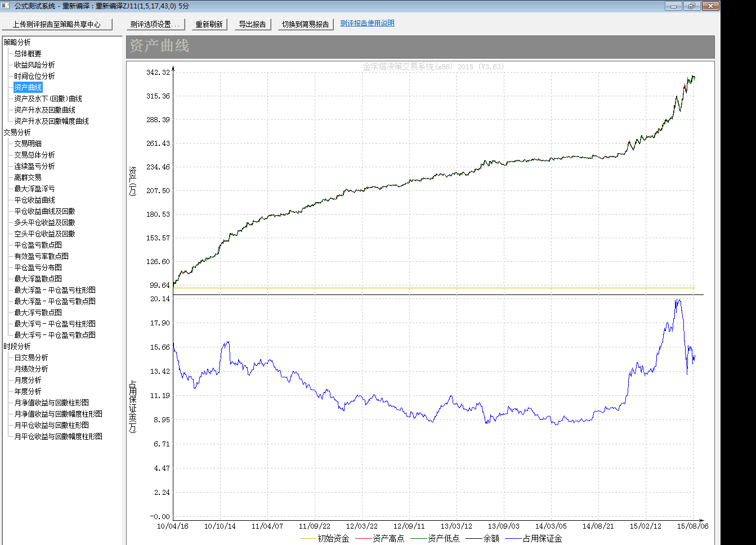This screenshot has height=545, width=756.
Task: Collapse the 交易分析 tree node
Action: pyautogui.click(x=17, y=132)
